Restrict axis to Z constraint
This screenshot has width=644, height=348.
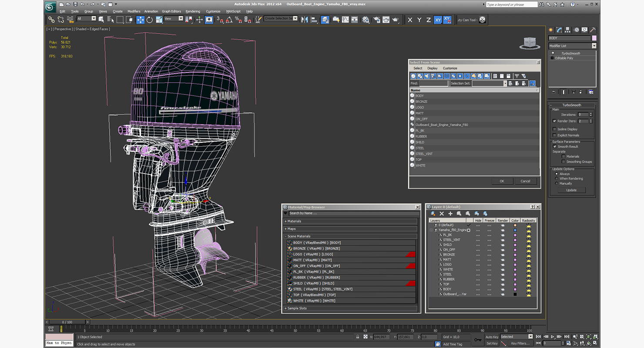coord(429,20)
